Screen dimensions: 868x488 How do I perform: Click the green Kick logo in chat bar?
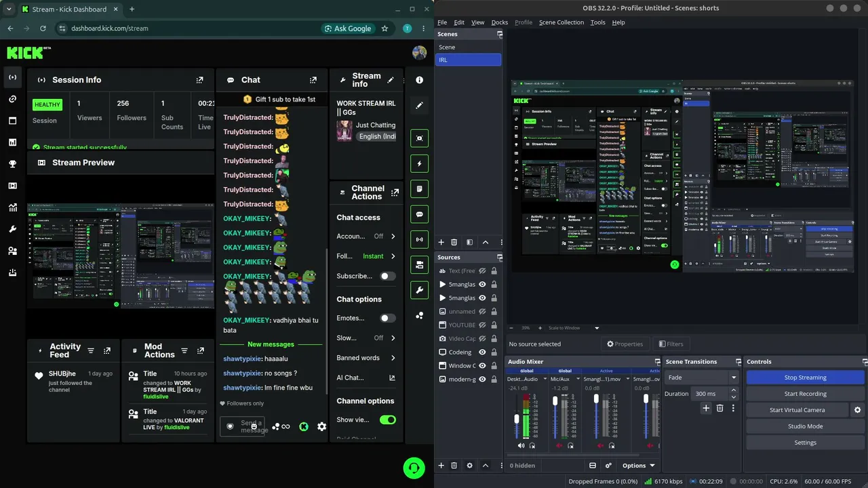pyautogui.click(x=304, y=426)
